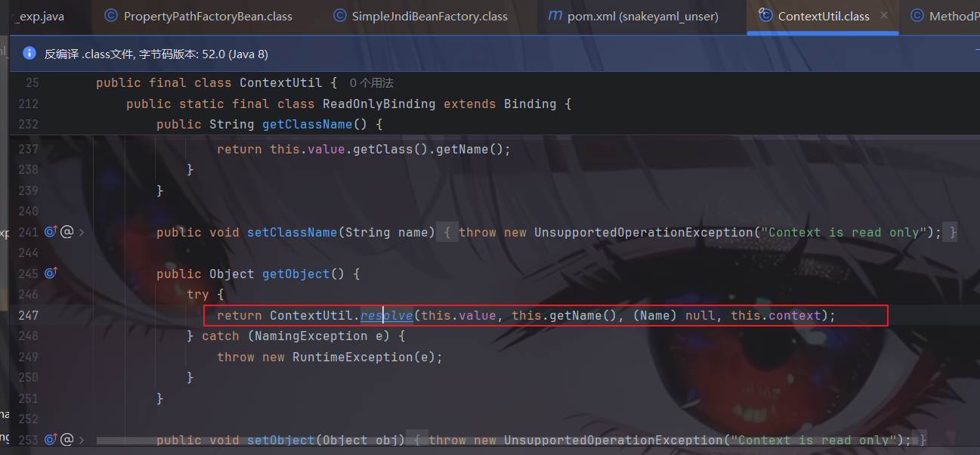The image size is (980, 455).
Task: Expand the folded setObject method using the gutter chevron
Action: (82, 439)
